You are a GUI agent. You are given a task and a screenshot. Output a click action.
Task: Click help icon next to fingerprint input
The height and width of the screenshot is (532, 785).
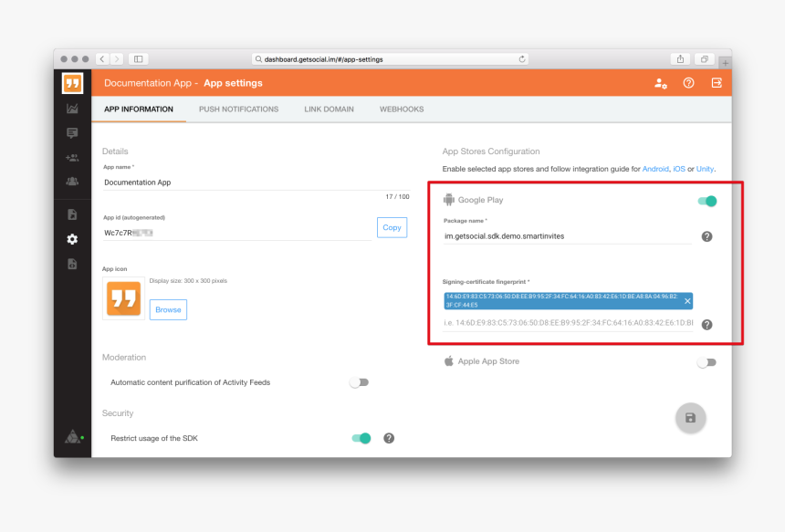[706, 325]
